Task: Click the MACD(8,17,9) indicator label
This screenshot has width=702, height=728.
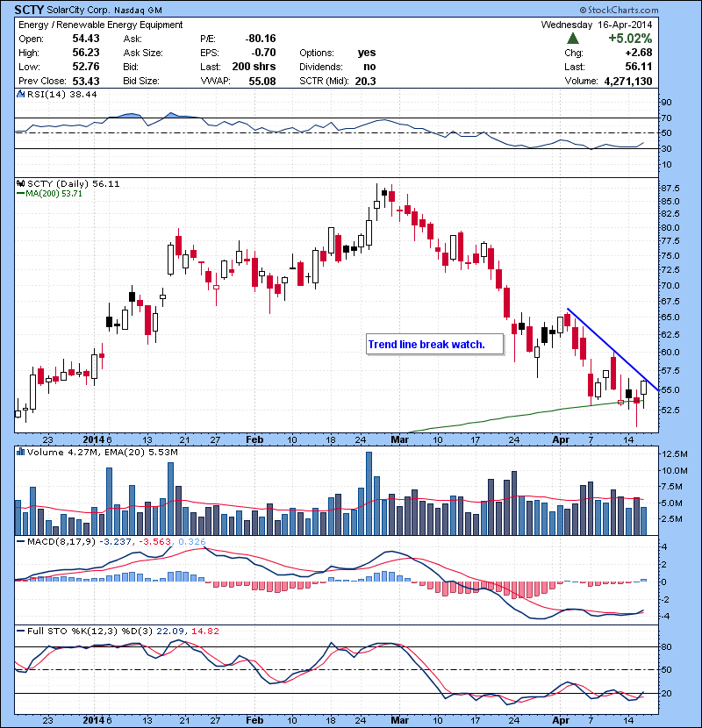Action: tap(61, 542)
